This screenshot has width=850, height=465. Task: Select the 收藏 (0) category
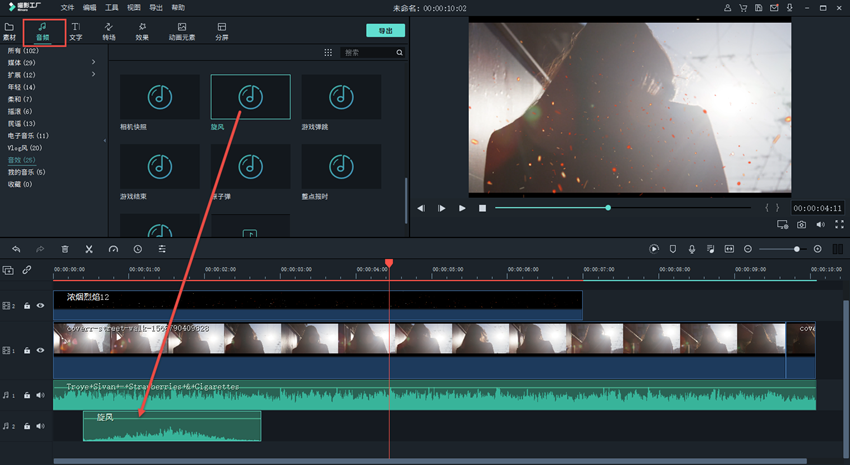(x=20, y=184)
